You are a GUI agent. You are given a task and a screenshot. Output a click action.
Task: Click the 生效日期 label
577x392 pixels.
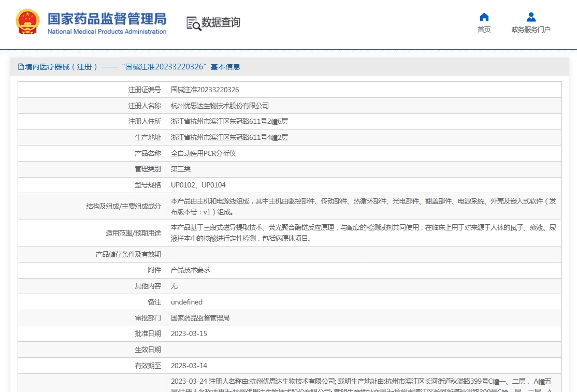pyautogui.click(x=148, y=350)
